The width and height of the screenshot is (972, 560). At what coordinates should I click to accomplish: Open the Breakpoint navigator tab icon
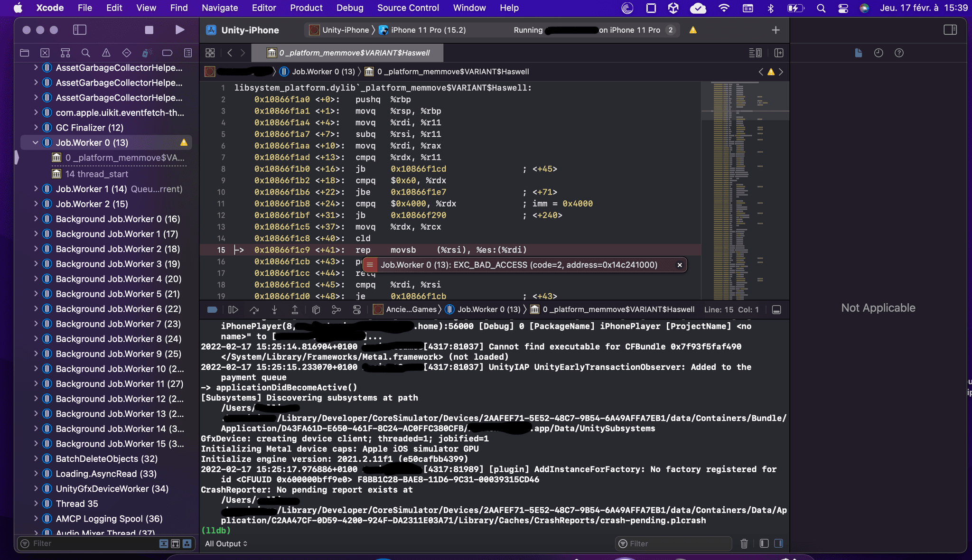tap(167, 53)
